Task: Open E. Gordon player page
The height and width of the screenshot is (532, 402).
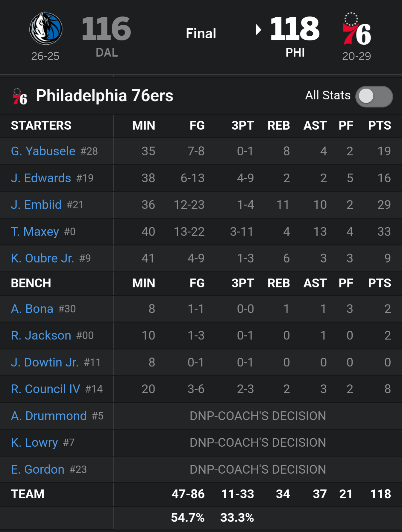Action: click(38, 469)
